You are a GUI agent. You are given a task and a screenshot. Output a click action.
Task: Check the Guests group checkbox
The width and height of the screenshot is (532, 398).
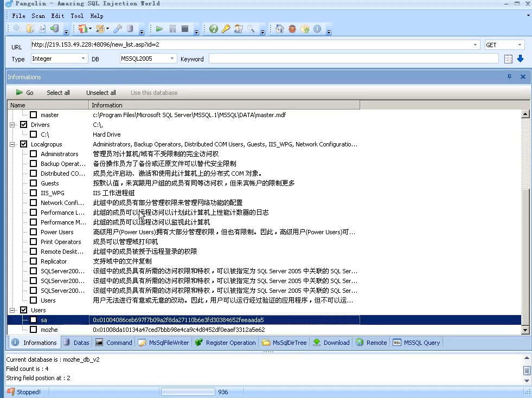tap(34, 183)
